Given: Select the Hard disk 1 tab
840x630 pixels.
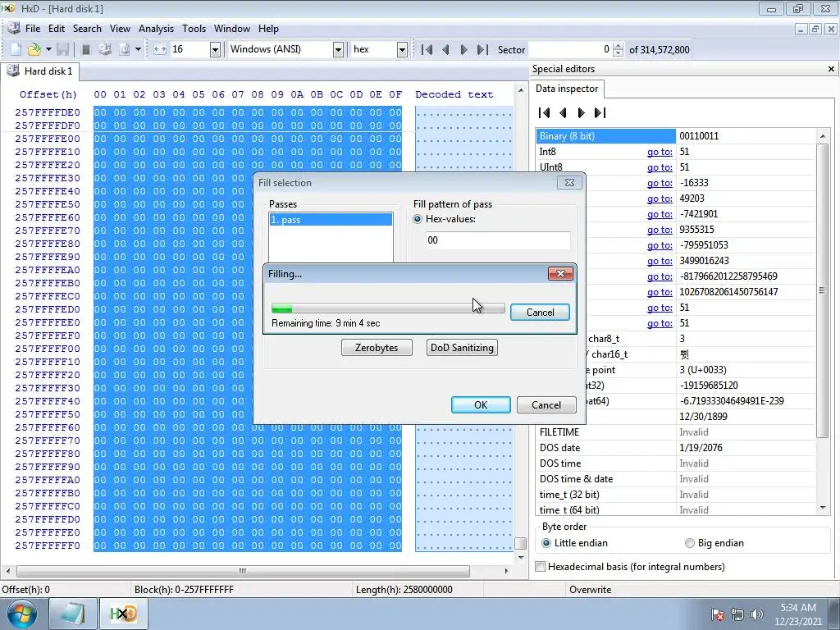Looking at the screenshot, I should [39, 71].
